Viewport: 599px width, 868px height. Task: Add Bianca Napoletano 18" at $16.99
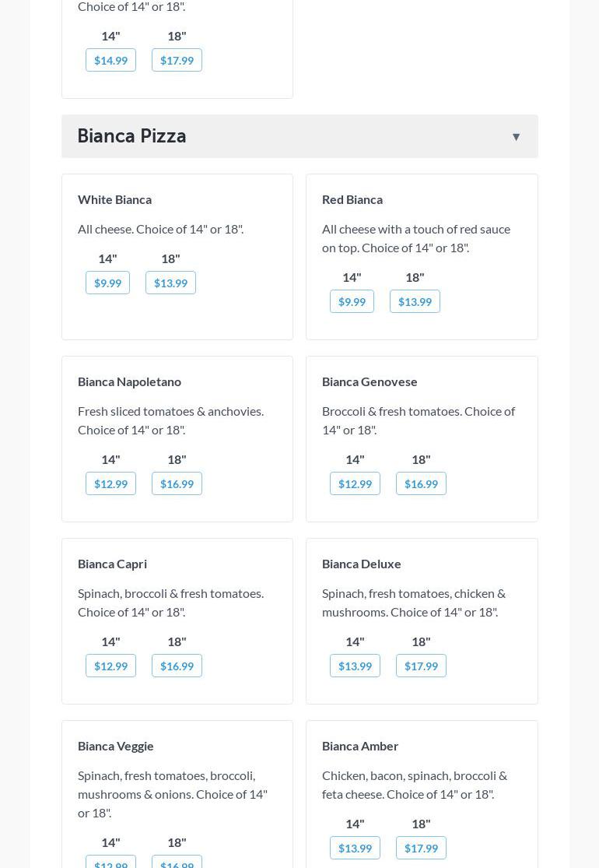177,483
